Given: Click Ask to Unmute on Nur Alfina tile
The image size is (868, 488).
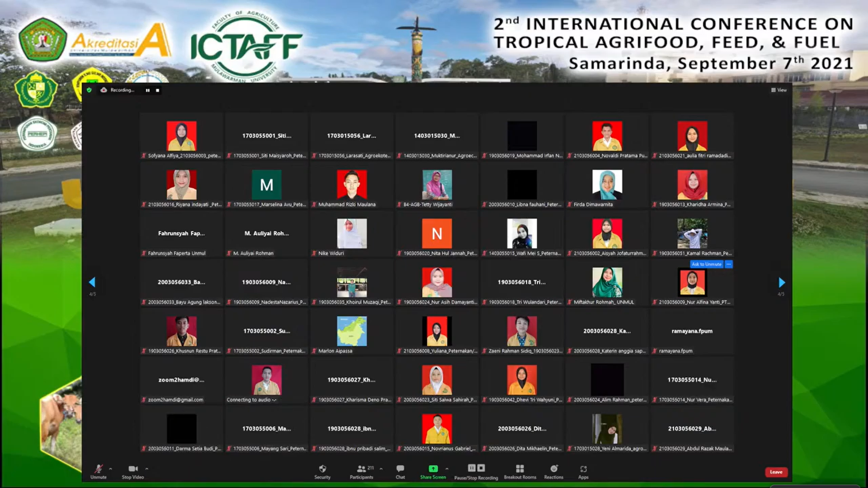Looking at the screenshot, I should click(x=707, y=264).
